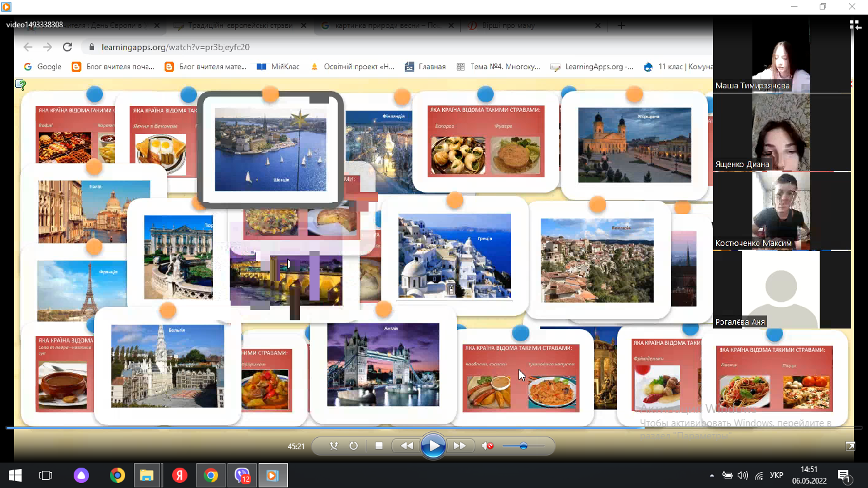Turn on repeat in the player

point(354,446)
